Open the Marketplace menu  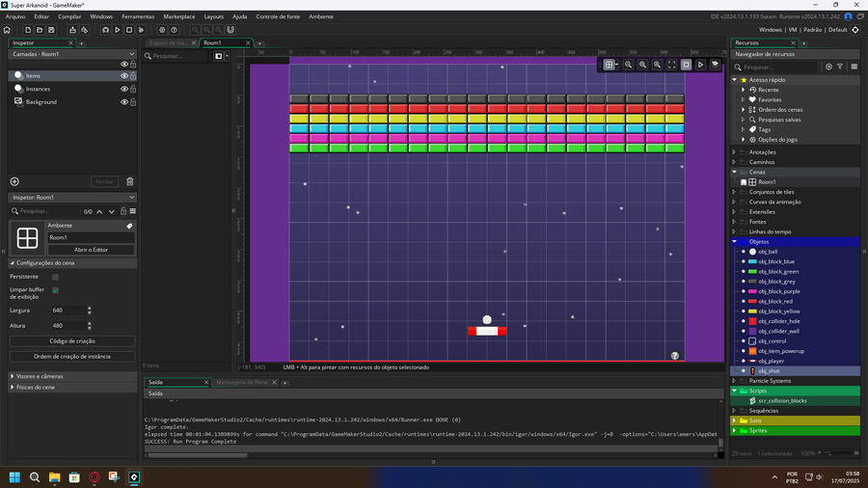[x=178, y=16]
